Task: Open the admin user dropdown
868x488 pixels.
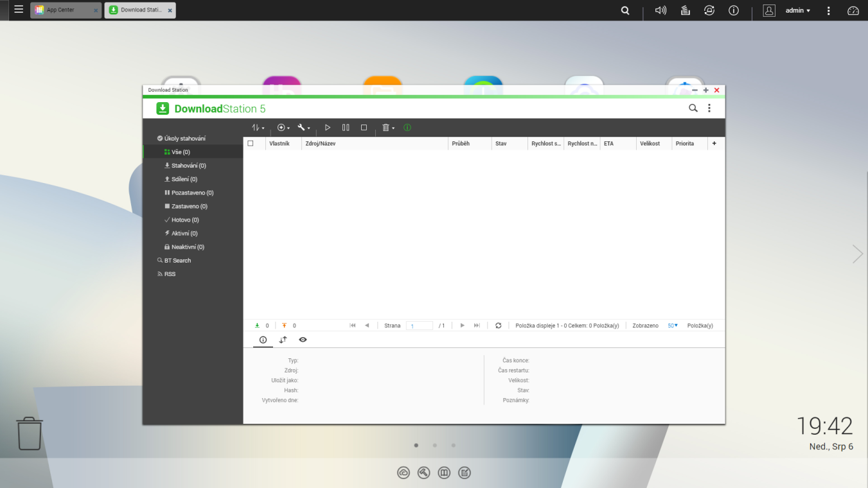Action: 798,10
